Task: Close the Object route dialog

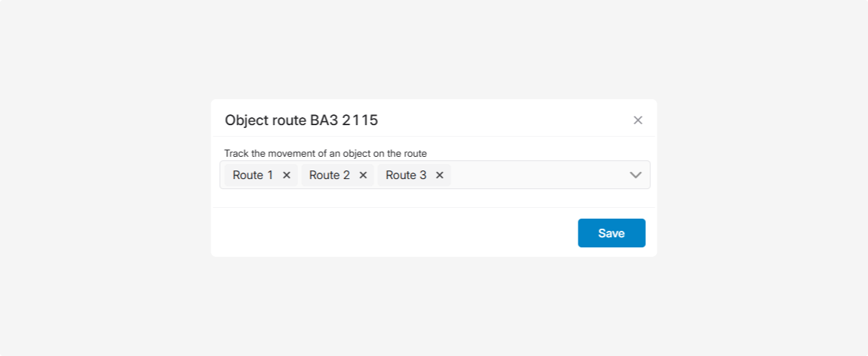Action: (x=637, y=120)
